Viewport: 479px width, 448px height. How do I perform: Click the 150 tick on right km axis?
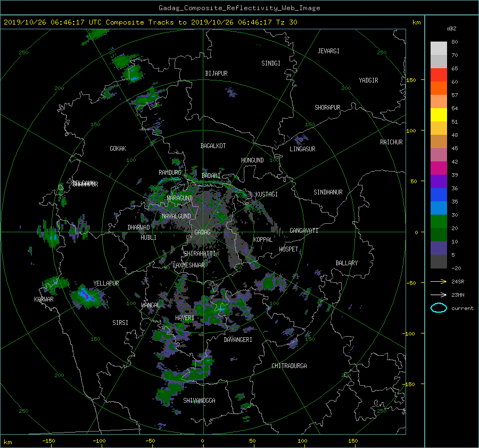click(411, 80)
